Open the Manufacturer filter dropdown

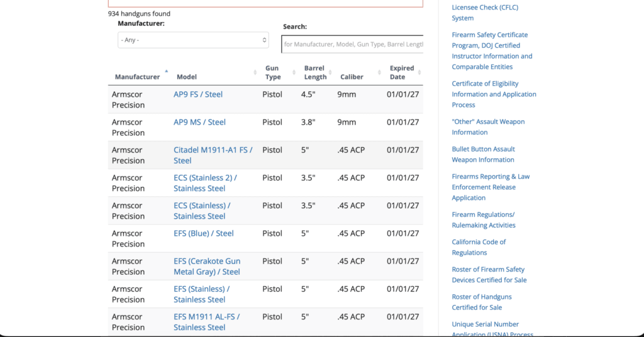[194, 40]
